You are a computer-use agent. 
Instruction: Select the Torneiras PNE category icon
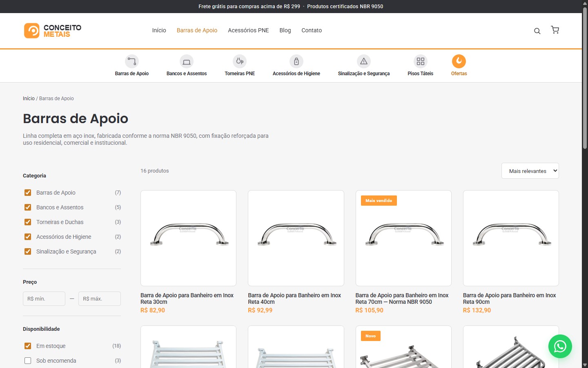coord(240,61)
